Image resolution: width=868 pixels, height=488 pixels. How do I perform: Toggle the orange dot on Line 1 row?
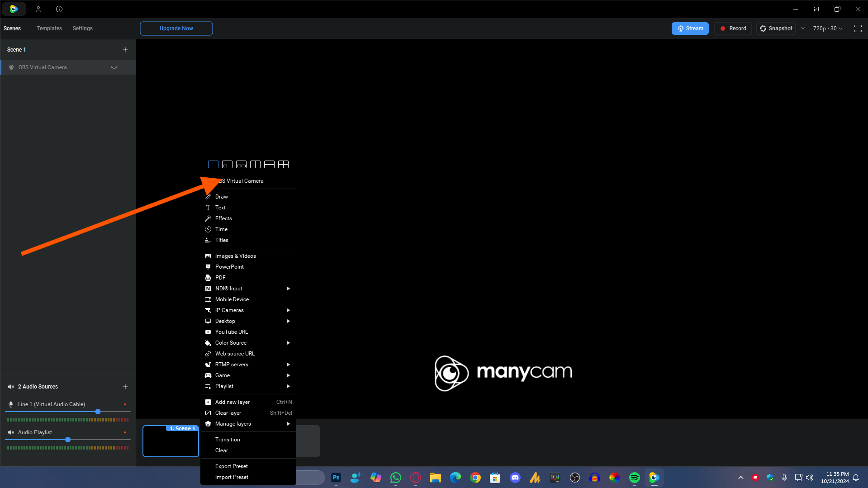click(125, 404)
